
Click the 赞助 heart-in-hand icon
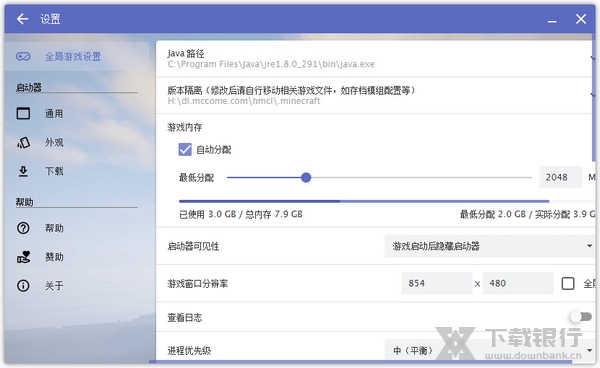coord(23,257)
